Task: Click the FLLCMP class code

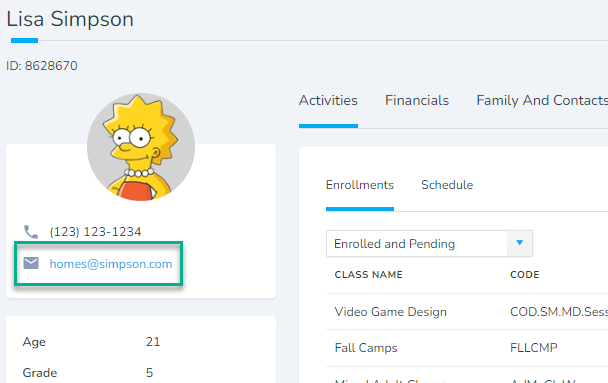Action: [534, 348]
